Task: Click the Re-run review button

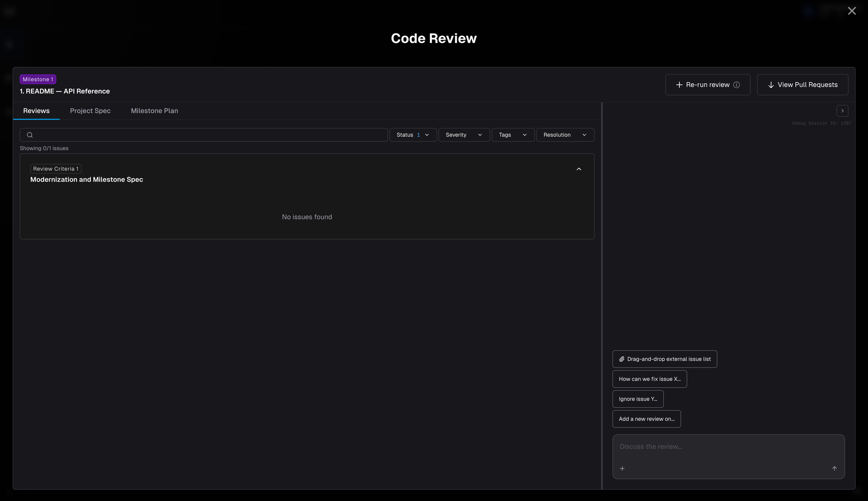Action: click(x=707, y=85)
